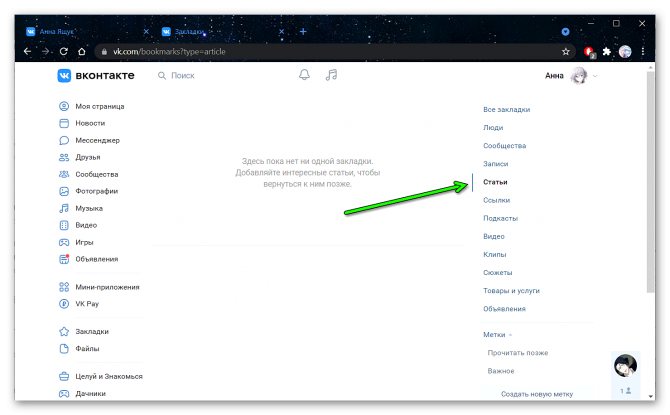Open the Музыка note icon in sidebar
The image size is (670, 415).
(64, 209)
